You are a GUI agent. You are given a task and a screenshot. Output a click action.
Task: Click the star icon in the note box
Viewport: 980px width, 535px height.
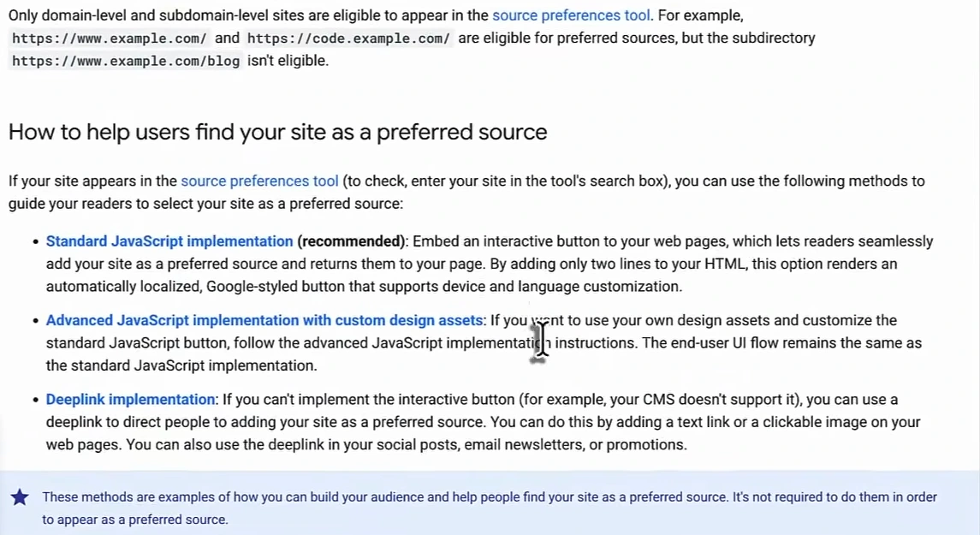20,497
